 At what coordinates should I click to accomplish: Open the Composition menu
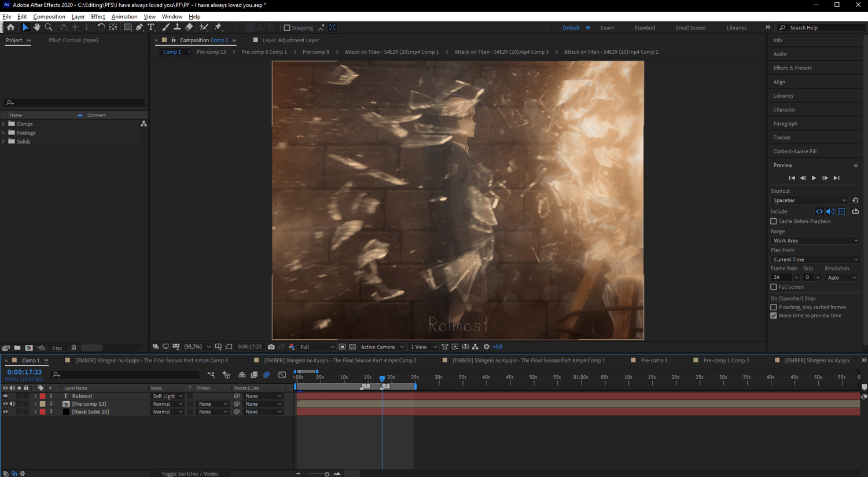click(x=49, y=17)
